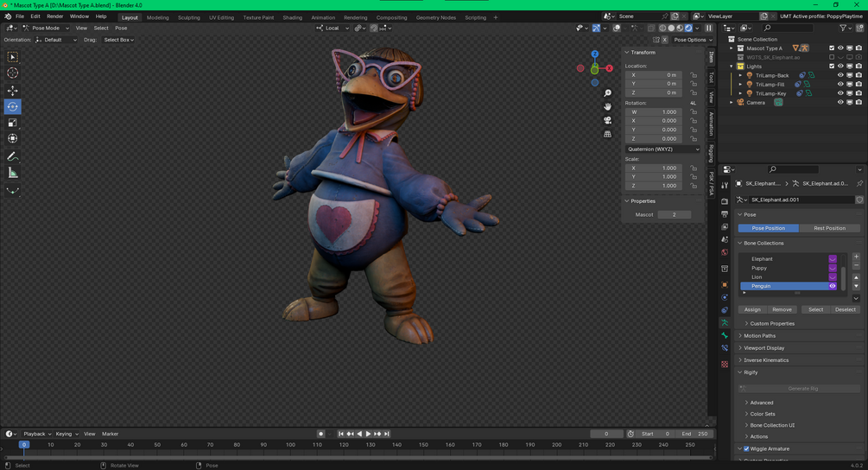Viewport: 868px width, 470px height.
Task: Expand the Motion Paths panel
Action: 760,336
